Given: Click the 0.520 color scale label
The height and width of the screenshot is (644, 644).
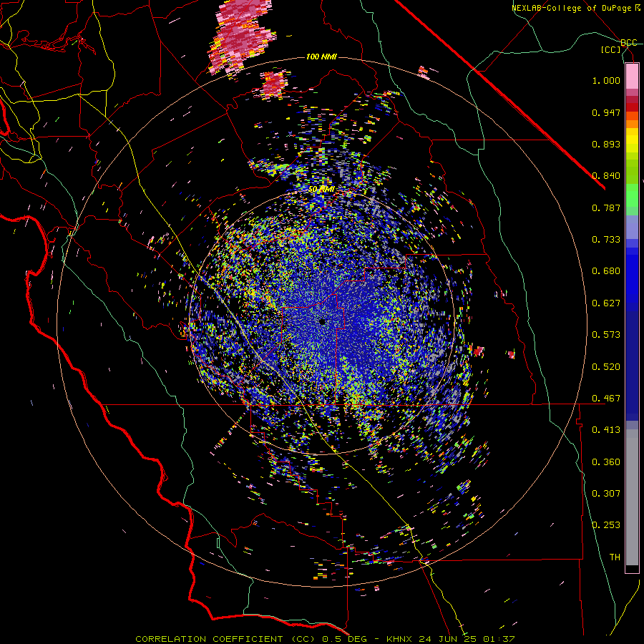Looking at the screenshot, I should click(x=606, y=366).
